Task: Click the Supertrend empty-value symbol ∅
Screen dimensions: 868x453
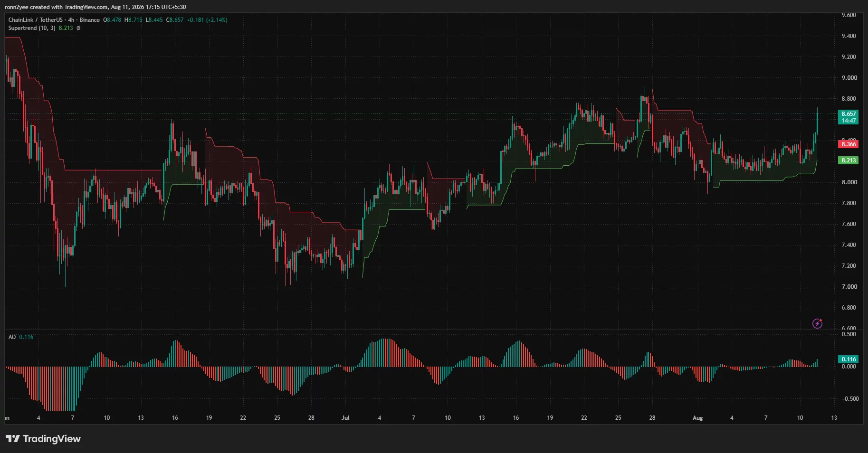Action: pyautogui.click(x=78, y=28)
